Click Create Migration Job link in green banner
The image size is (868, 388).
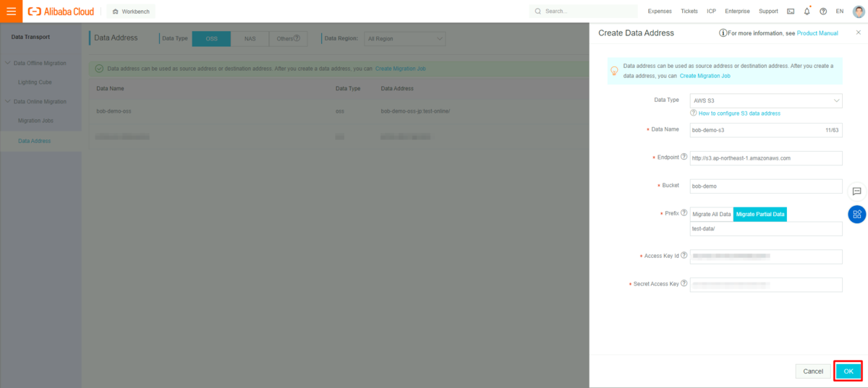coord(400,69)
